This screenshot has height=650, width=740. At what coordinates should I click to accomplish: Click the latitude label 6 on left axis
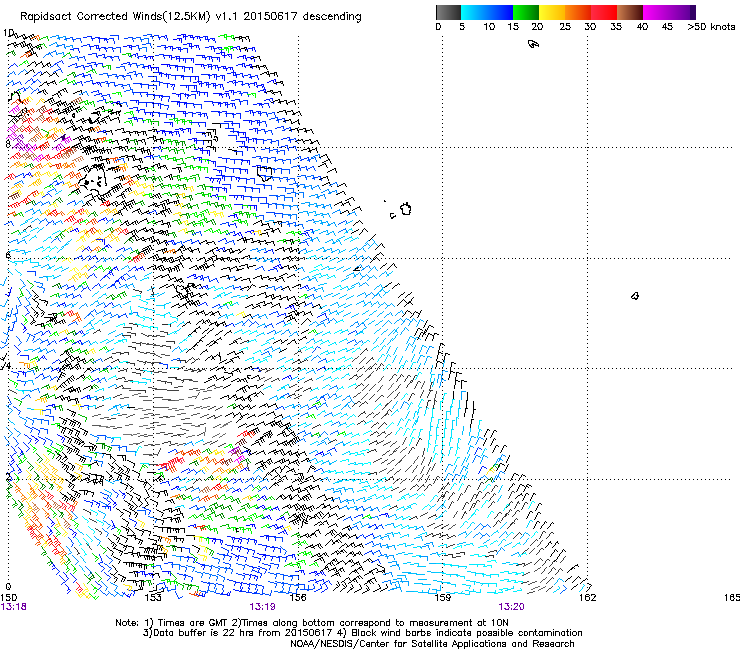[8, 255]
